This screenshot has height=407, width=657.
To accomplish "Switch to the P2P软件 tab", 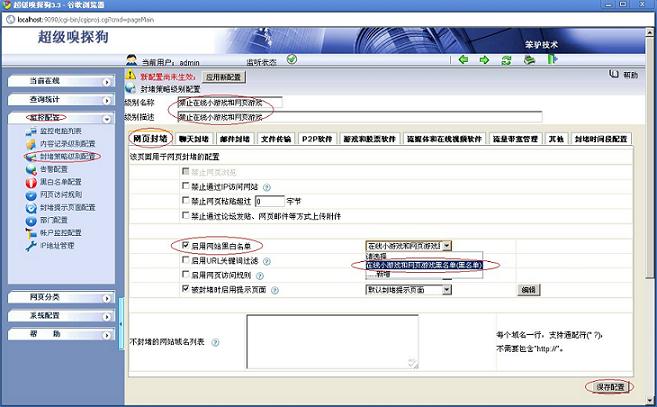I will [x=317, y=139].
